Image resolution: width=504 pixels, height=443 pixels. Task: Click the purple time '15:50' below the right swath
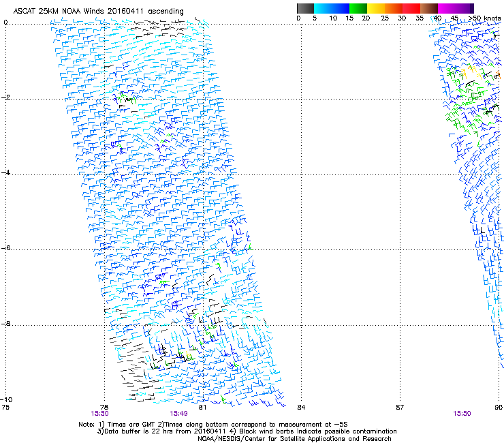(462, 414)
